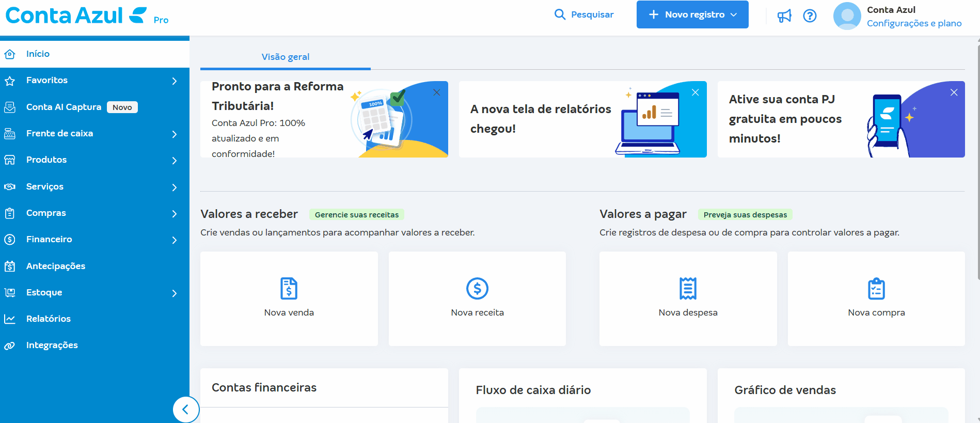Click the Ative sua conta PJ heading
The image size is (980, 423).
(785, 119)
